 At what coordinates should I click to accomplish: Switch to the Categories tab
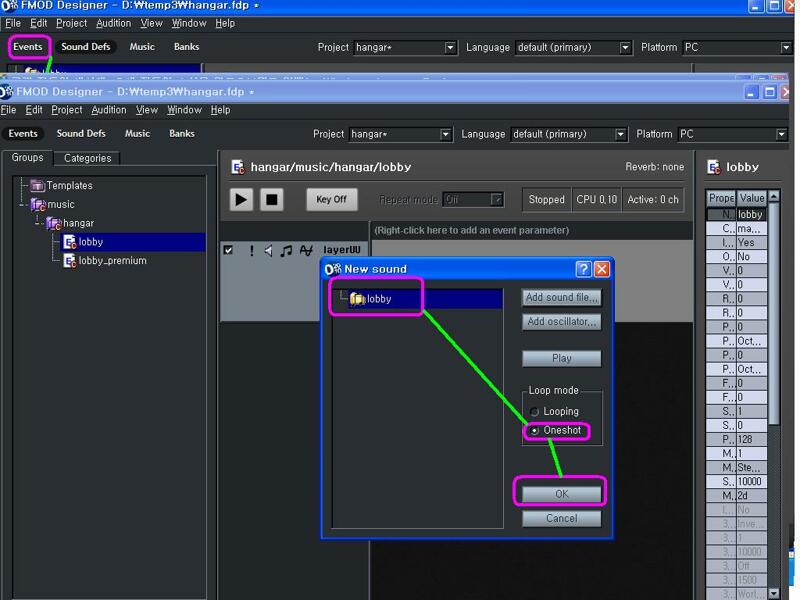click(x=87, y=158)
